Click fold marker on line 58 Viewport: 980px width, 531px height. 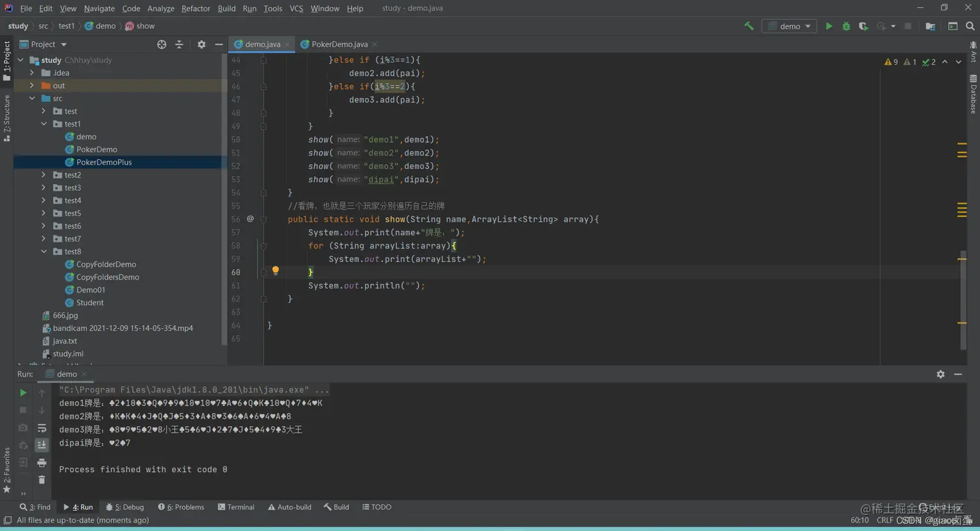(263, 246)
